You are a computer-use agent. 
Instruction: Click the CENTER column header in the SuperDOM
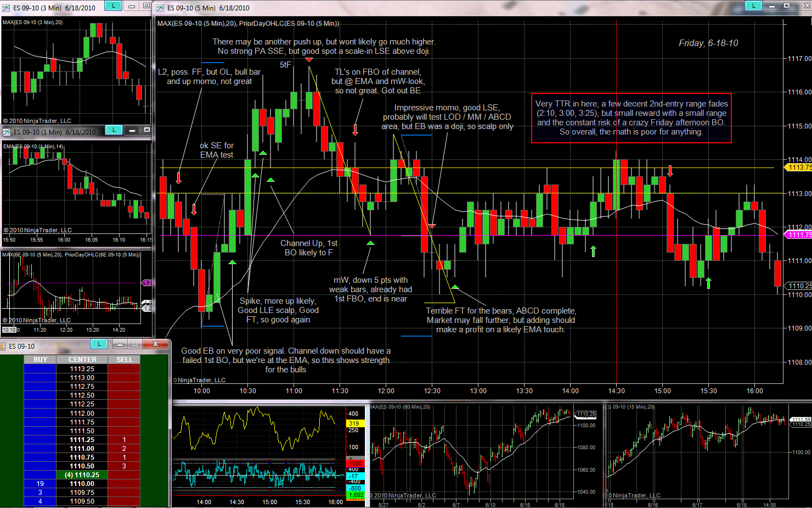coord(82,360)
